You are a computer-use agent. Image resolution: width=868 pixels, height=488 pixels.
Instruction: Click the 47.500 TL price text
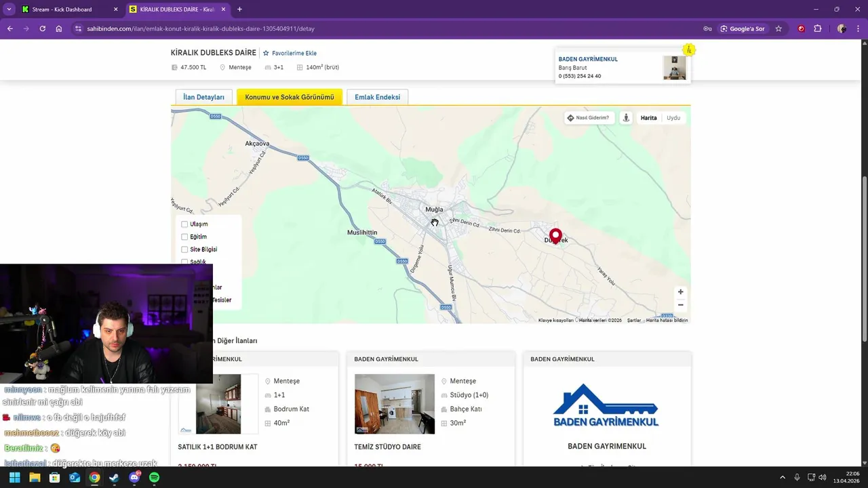[193, 67]
